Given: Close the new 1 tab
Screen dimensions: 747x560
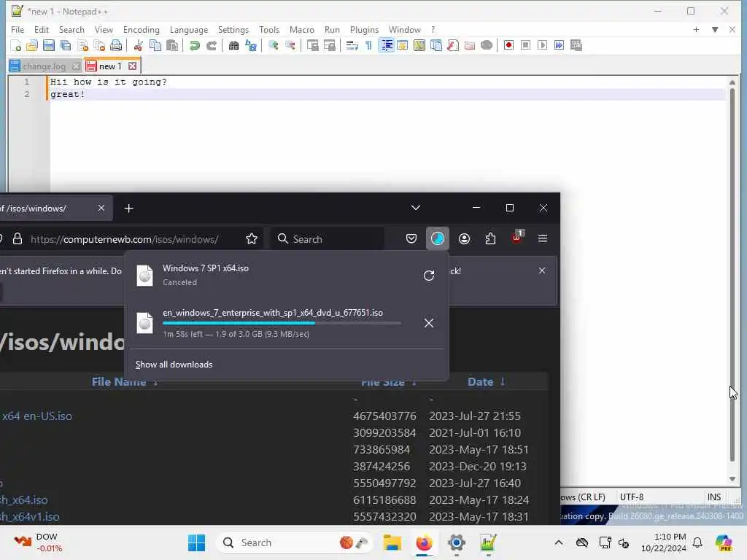Looking at the screenshot, I should click(x=133, y=66).
